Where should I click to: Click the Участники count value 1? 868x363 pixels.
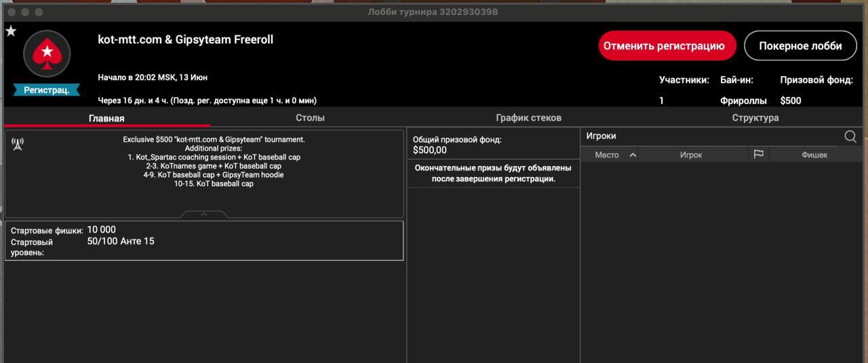coord(662,101)
